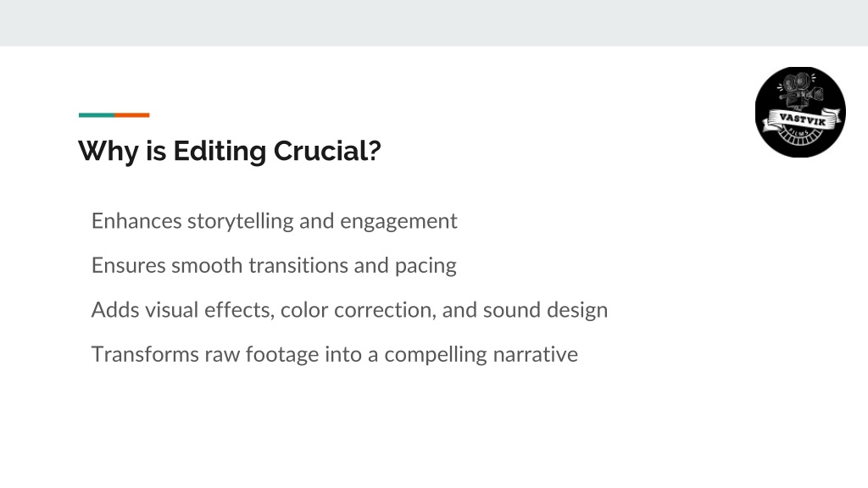Screen dimensions: 868x488
Task: Click the vintage camera drawing in logo
Action: pyautogui.click(x=800, y=91)
